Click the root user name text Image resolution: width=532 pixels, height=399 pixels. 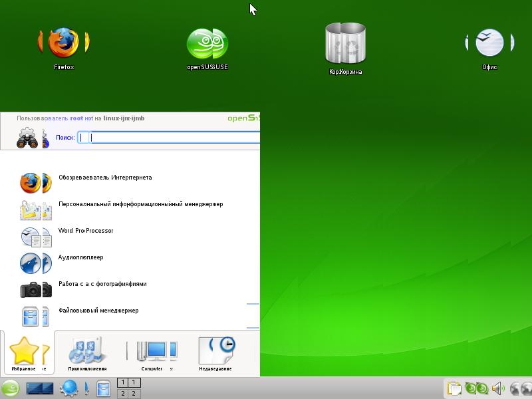76,118
